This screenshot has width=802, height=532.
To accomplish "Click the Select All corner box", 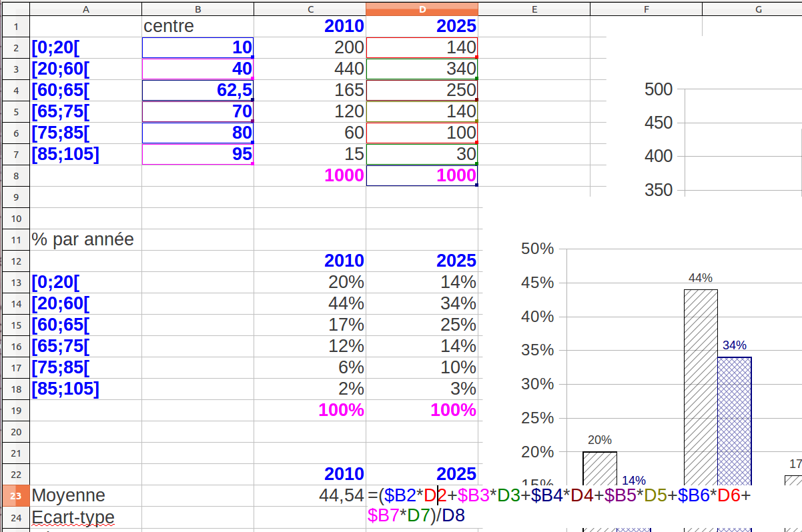I will coord(15,9).
